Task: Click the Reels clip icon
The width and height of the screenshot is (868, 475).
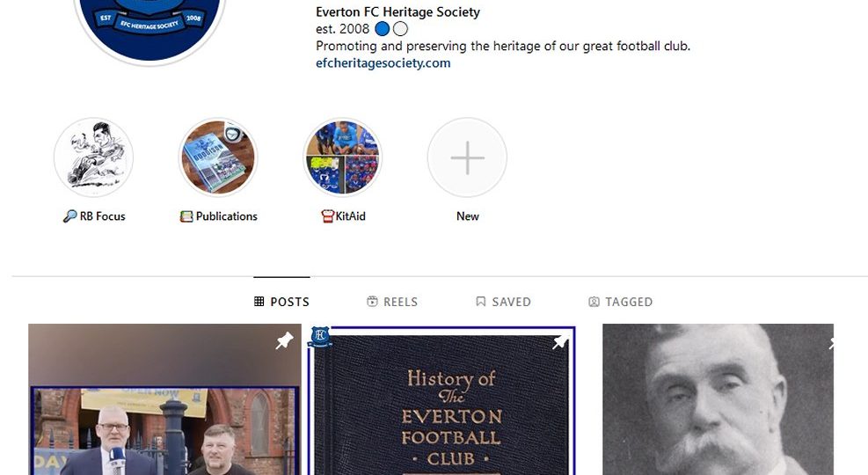Action: 372,302
